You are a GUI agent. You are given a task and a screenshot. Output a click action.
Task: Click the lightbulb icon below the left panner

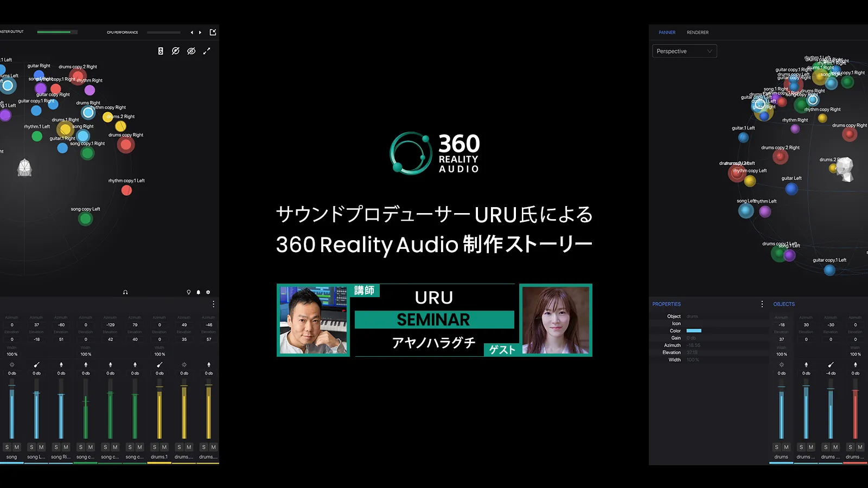pos(189,292)
